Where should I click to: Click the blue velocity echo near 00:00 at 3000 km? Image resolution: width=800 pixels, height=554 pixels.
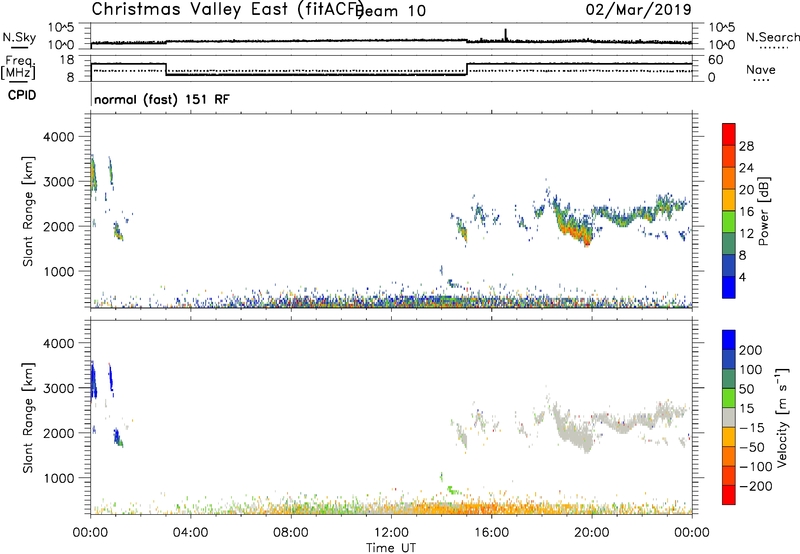(x=93, y=380)
